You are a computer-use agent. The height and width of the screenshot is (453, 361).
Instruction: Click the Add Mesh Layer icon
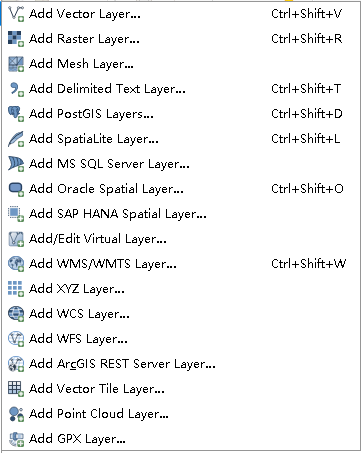click(x=16, y=64)
